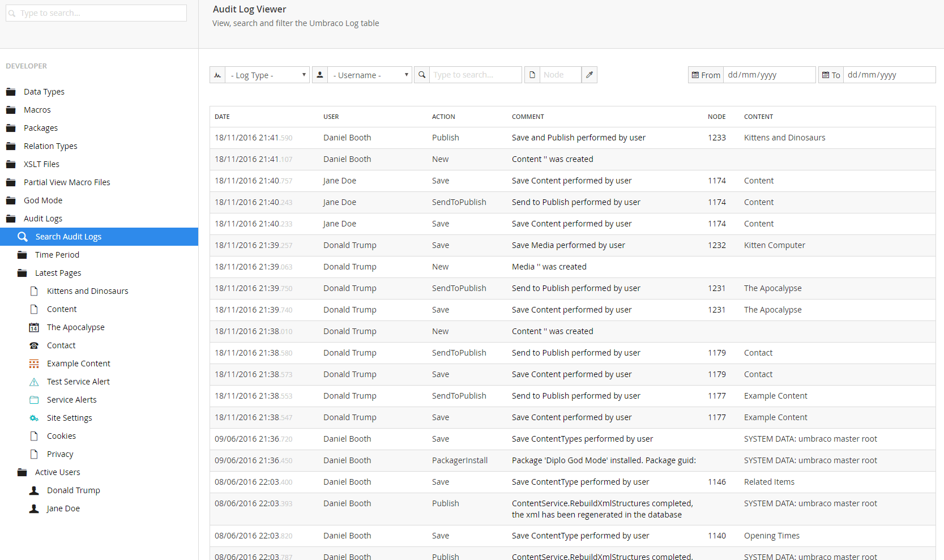The width and height of the screenshot is (944, 560).
Task: Click the sidebar Type to search box
Action: pos(96,13)
